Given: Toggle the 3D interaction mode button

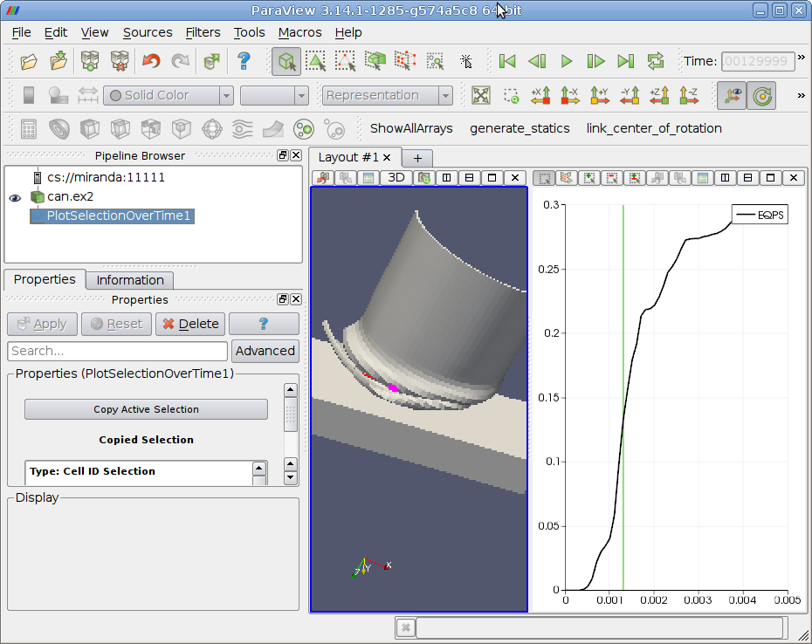Looking at the screenshot, I should click(396, 177).
